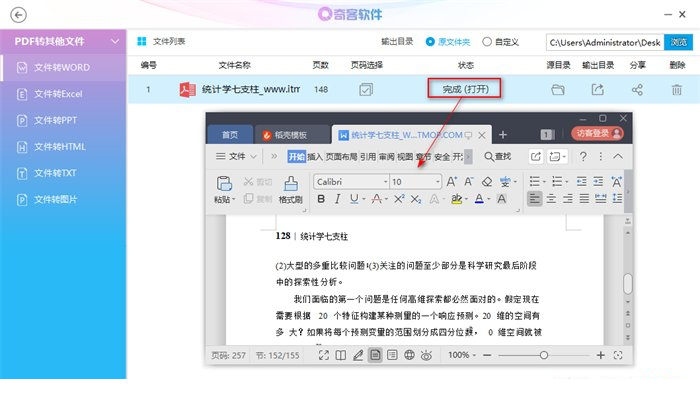Open the 页面布局 ribbon tab

point(341,157)
